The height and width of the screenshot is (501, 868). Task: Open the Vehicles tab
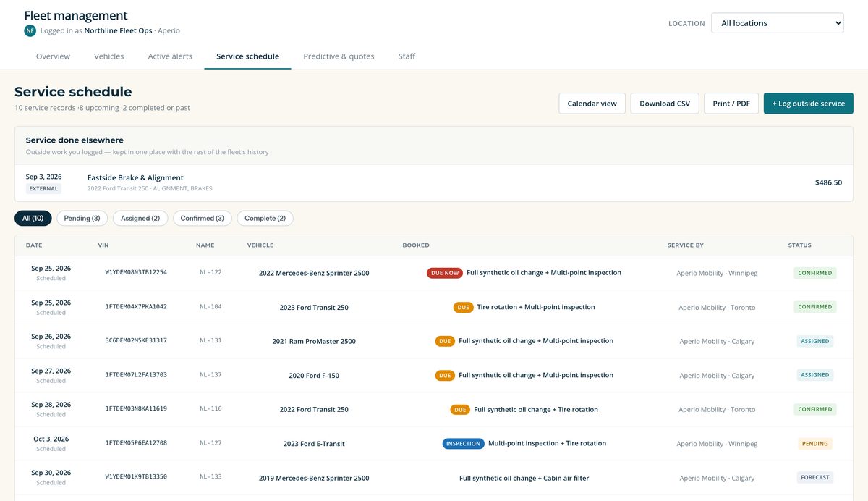[x=109, y=56]
